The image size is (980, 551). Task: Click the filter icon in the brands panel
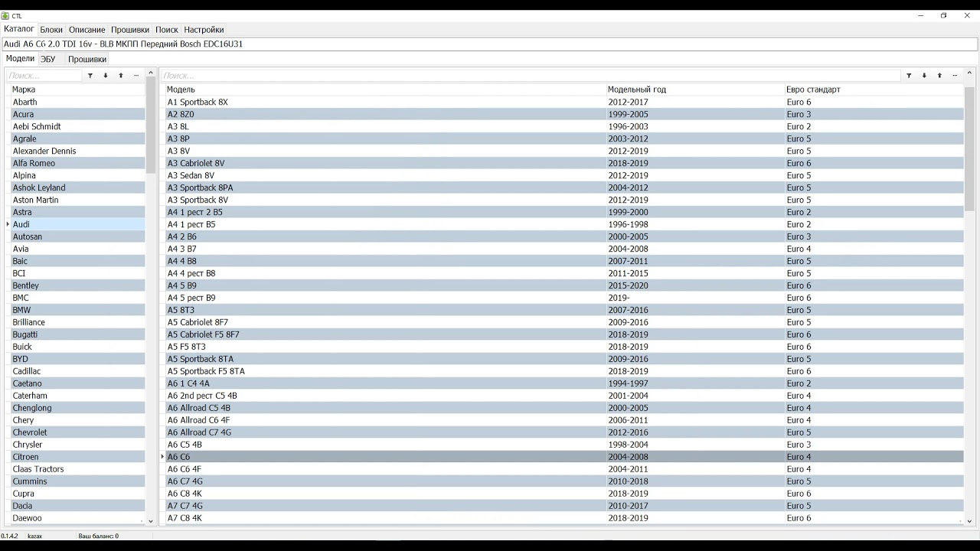[90, 76]
